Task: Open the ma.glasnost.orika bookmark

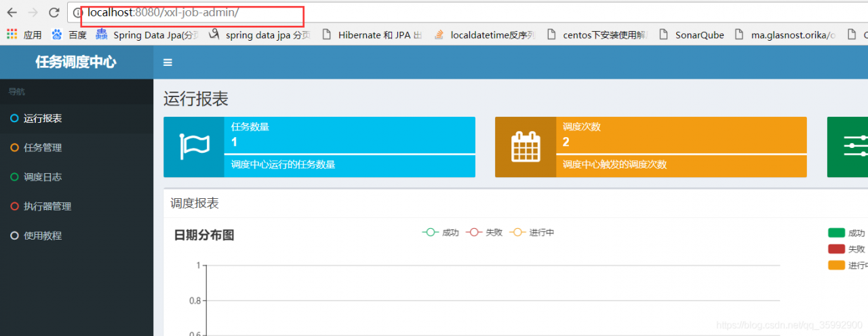Action: pyautogui.click(x=785, y=35)
